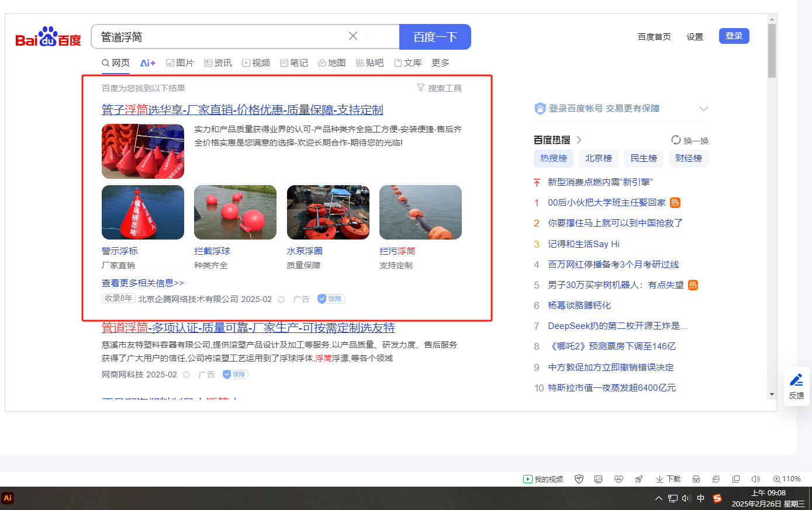Open hot topic 记得和生活Say Hi
Screen dimensions: 812x510
coord(583,244)
